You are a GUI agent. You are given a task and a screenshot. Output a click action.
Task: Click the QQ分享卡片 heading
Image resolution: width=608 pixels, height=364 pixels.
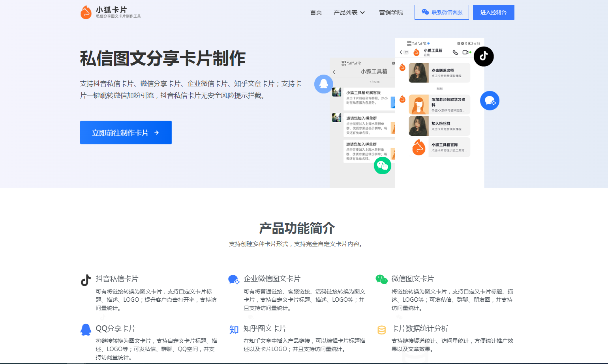[116, 329]
